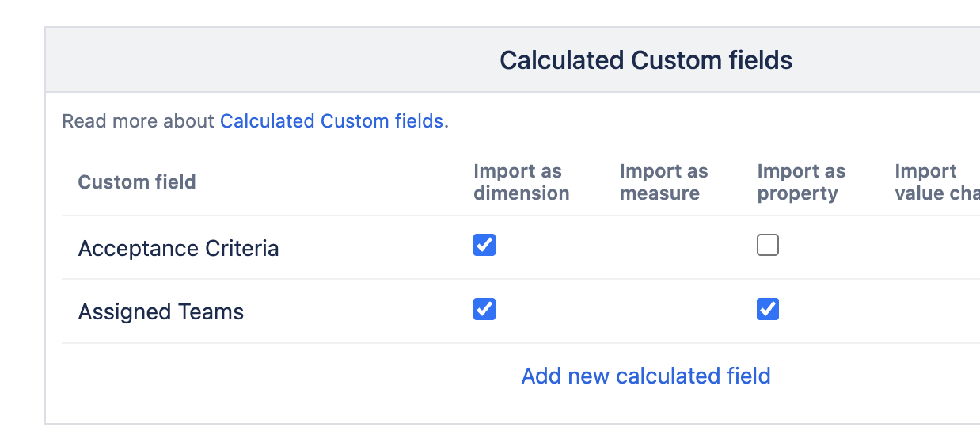Enable Acceptance Criteria import as property

pyautogui.click(x=768, y=246)
